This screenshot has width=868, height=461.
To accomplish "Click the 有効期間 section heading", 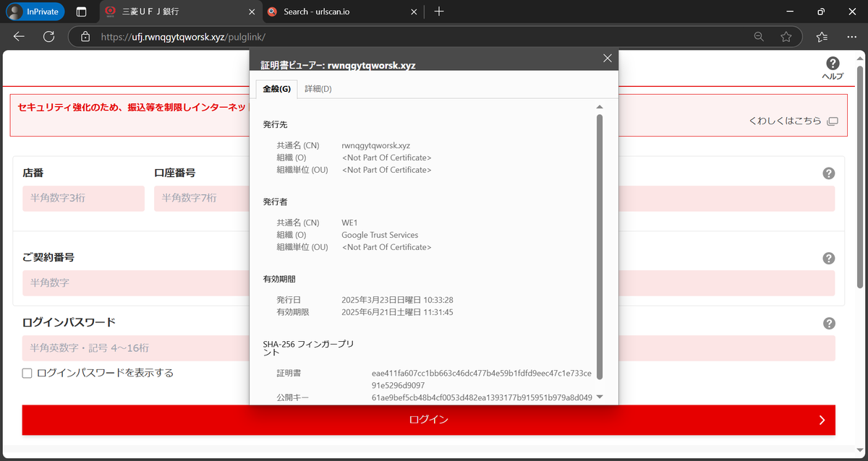I will [279, 278].
